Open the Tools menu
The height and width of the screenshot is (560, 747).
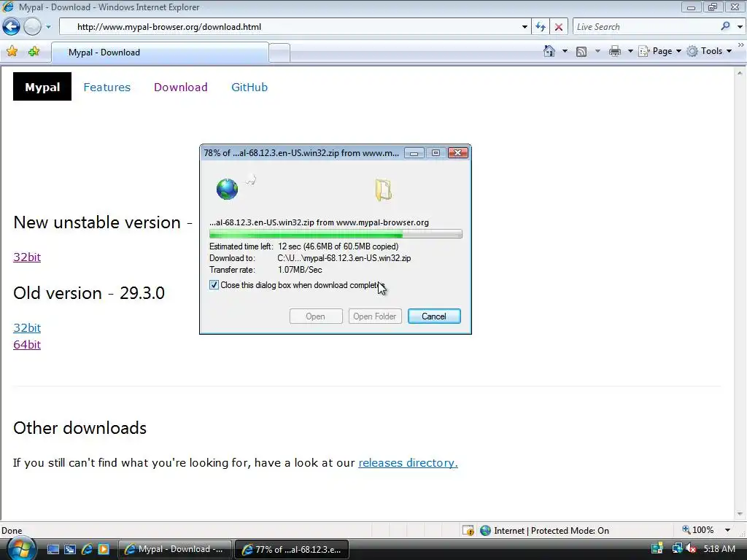click(709, 51)
